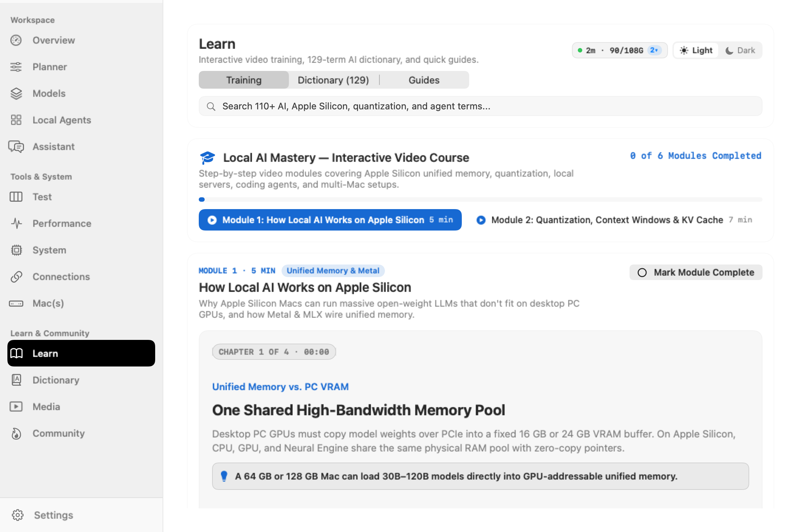This screenshot has height=532, width=798.
Task: Open Community flame icon
Action: click(x=16, y=433)
